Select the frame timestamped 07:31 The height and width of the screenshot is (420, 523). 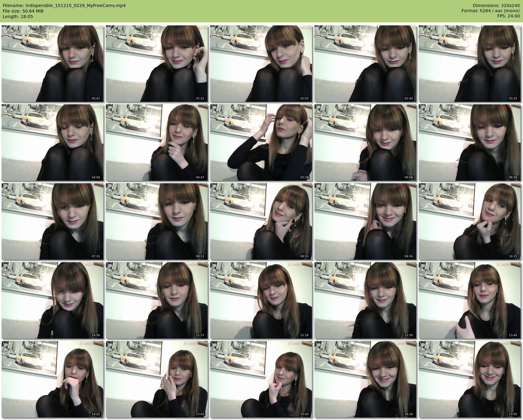(x=53, y=221)
